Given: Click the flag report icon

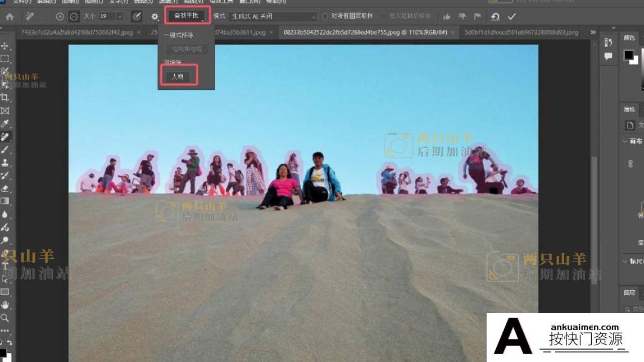Looking at the screenshot, I should (477, 17).
